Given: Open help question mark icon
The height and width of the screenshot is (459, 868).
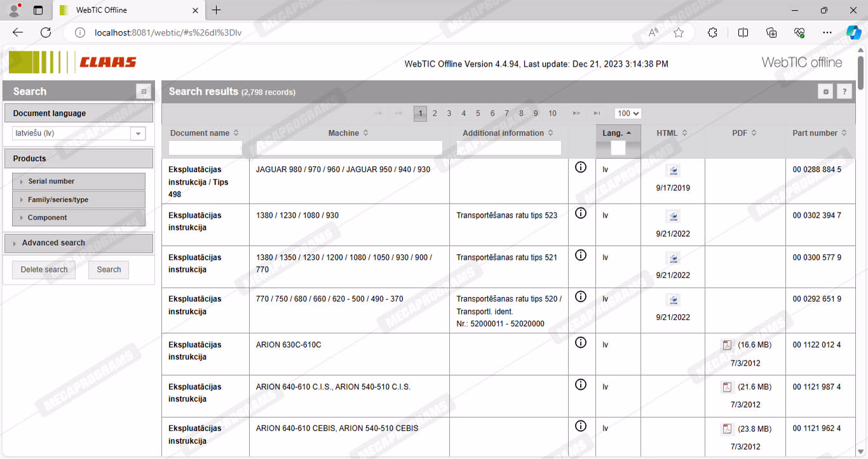Looking at the screenshot, I should point(844,92).
